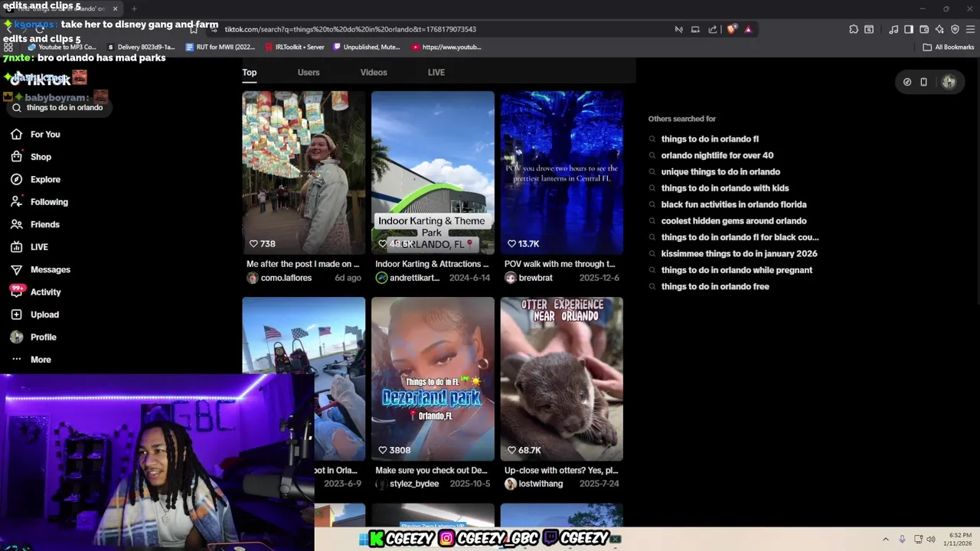
Task: Search 'orlando nightlife for over 40'
Action: [717, 155]
